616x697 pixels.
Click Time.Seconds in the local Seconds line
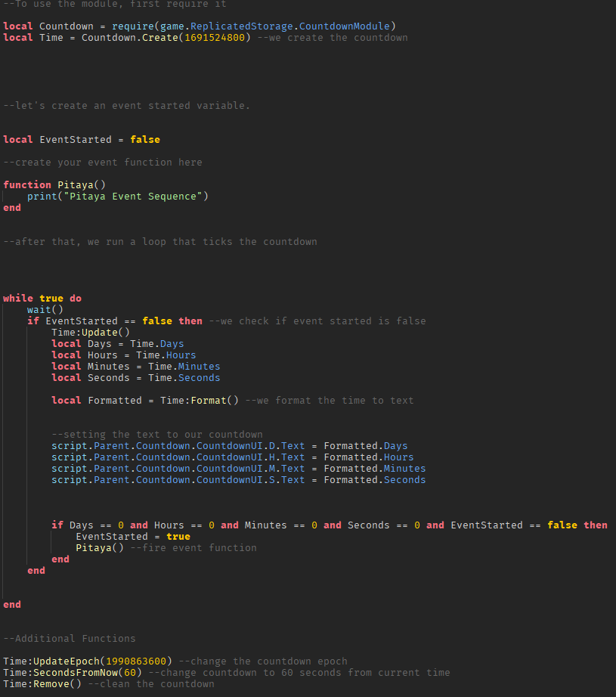(184, 378)
